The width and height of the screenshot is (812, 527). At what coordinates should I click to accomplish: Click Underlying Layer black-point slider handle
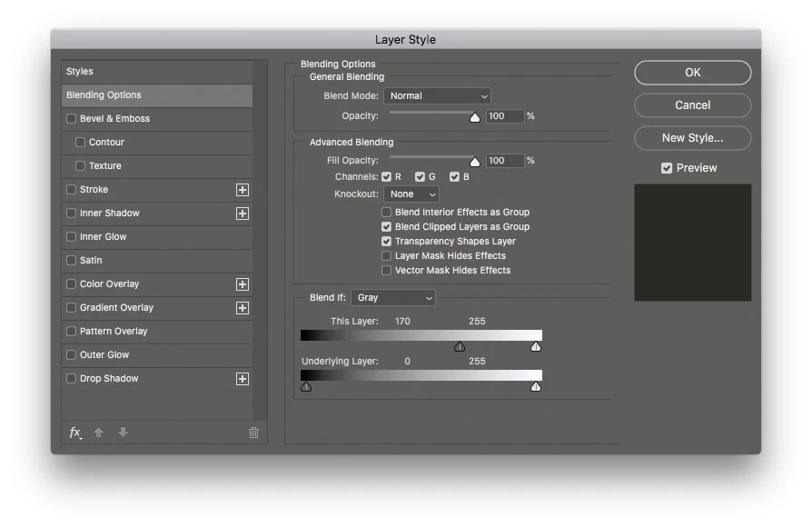tap(306, 386)
